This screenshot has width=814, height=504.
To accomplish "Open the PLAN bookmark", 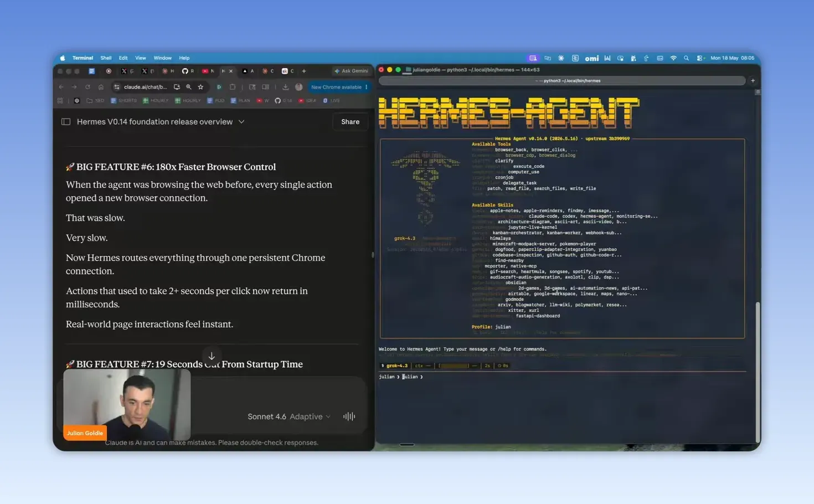I will pos(240,101).
